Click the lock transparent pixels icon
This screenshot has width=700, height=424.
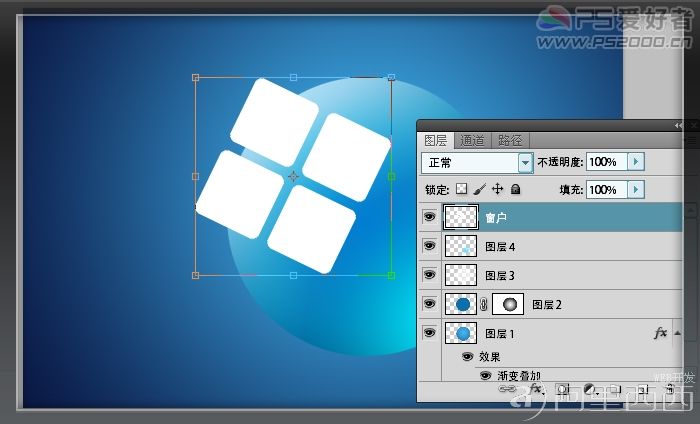pos(462,189)
